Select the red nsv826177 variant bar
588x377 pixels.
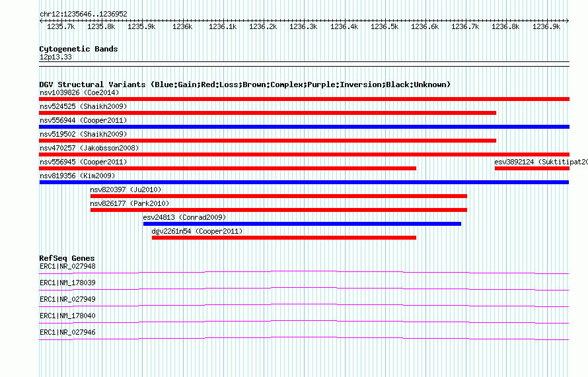tap(279, 210)
